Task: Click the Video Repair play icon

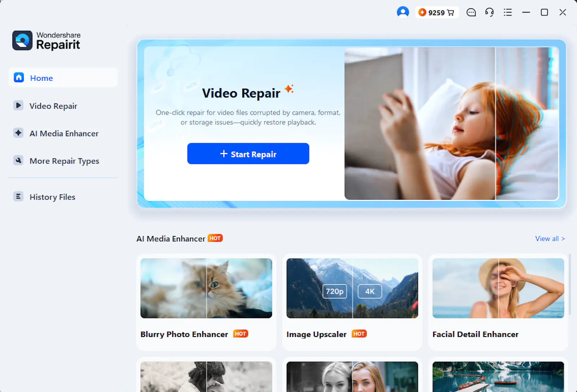Action: click(18, 105)
